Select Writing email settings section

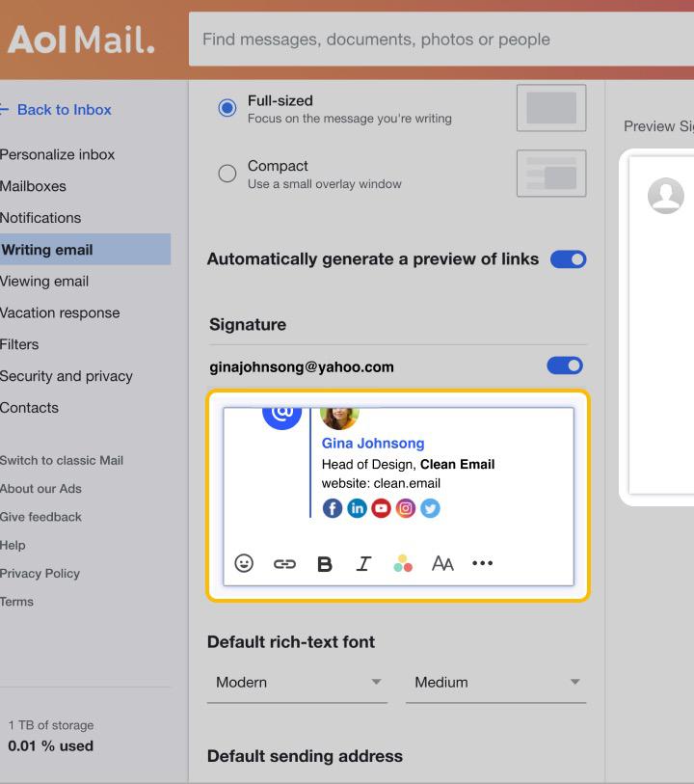85,249
